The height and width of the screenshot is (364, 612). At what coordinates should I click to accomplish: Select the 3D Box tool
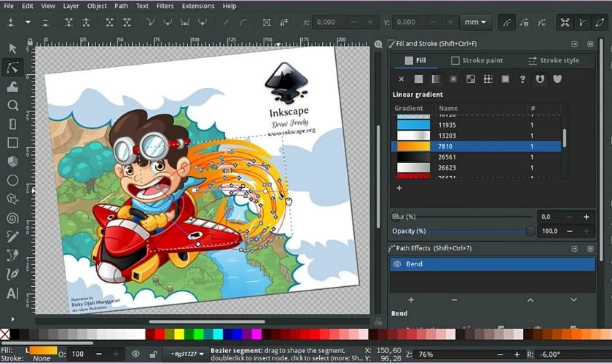[12, 162]
